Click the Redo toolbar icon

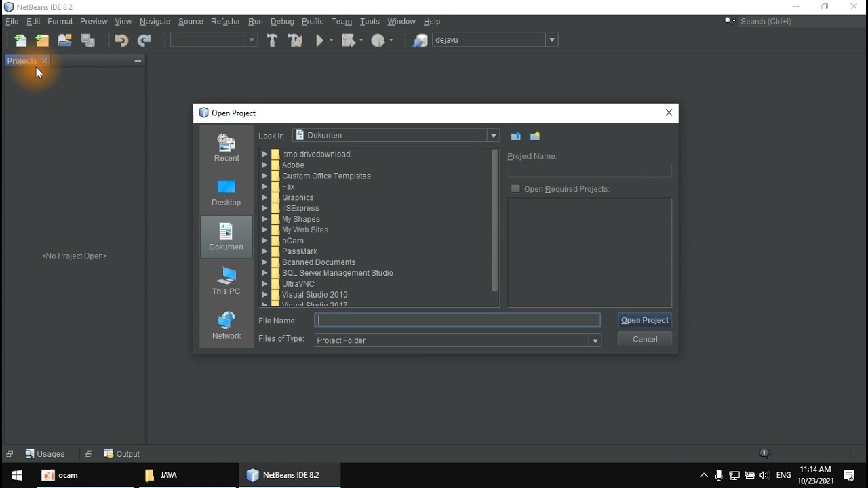tap(144, 41)
